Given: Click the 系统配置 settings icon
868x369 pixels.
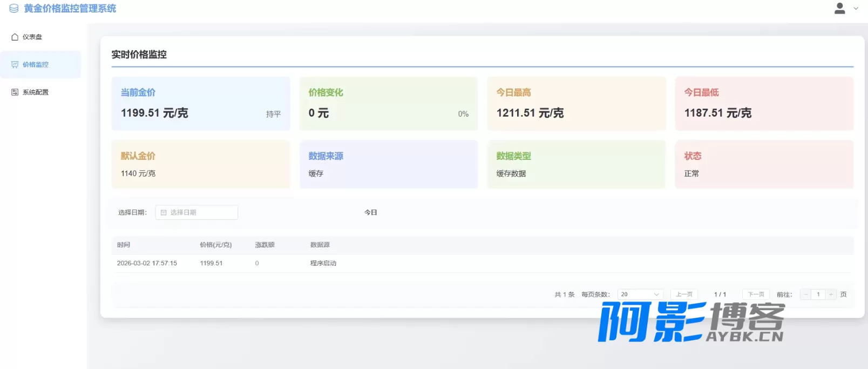Looking at the screenshot, I should point(15,92).
